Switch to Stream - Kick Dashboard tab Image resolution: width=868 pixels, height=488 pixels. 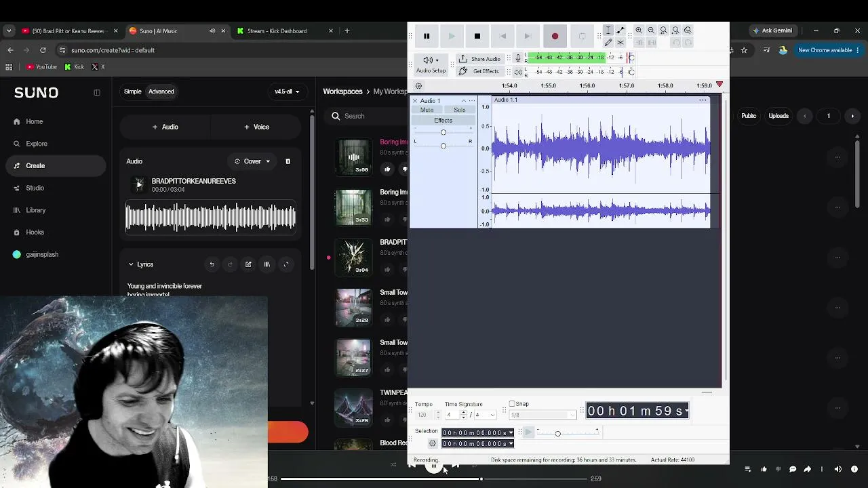coord(285,30)
